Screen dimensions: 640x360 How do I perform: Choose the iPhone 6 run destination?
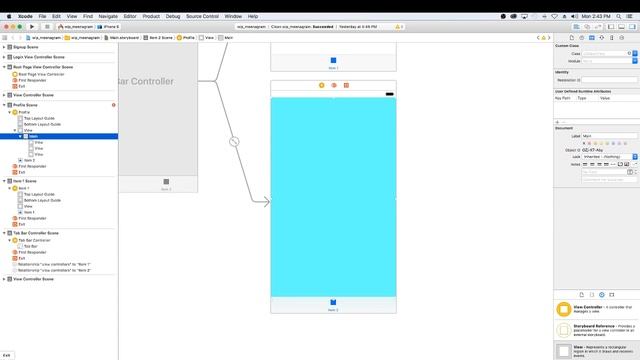[x=109, y=27]
